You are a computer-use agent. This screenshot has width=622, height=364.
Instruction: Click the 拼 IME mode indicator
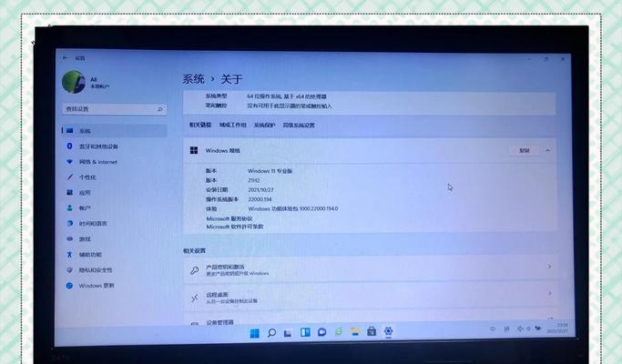point(506,329)
